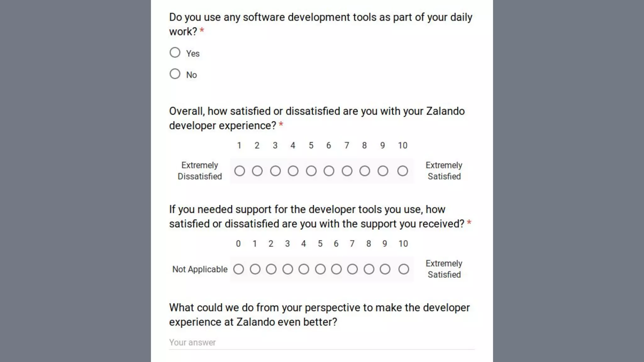This screenshot has width=644, height=362.
Task: Rate developer experience as 10 Extremely Satisfied
Action: (403, 171)
